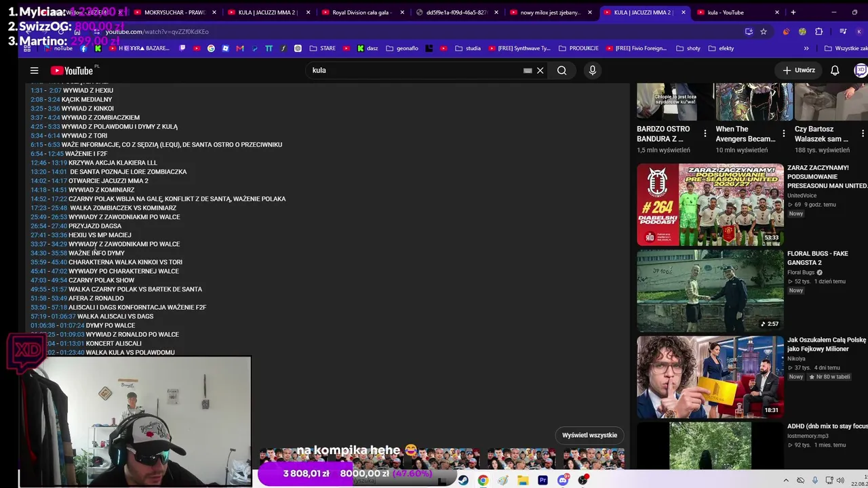Switch to 'nowy milox jest zjebany' tab
The height and width of the screenshot is (488, 868).
point(550,12)
